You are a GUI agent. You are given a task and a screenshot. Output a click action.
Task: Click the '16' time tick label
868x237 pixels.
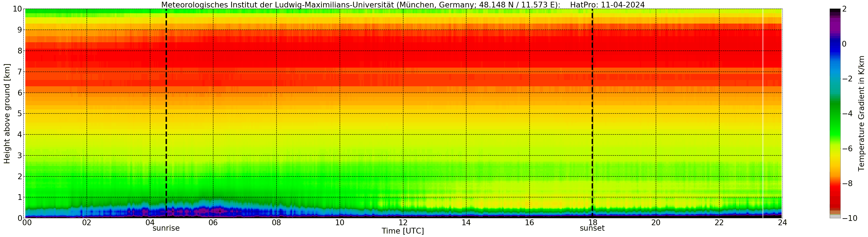pyautogui.click(x=529, y=223)
